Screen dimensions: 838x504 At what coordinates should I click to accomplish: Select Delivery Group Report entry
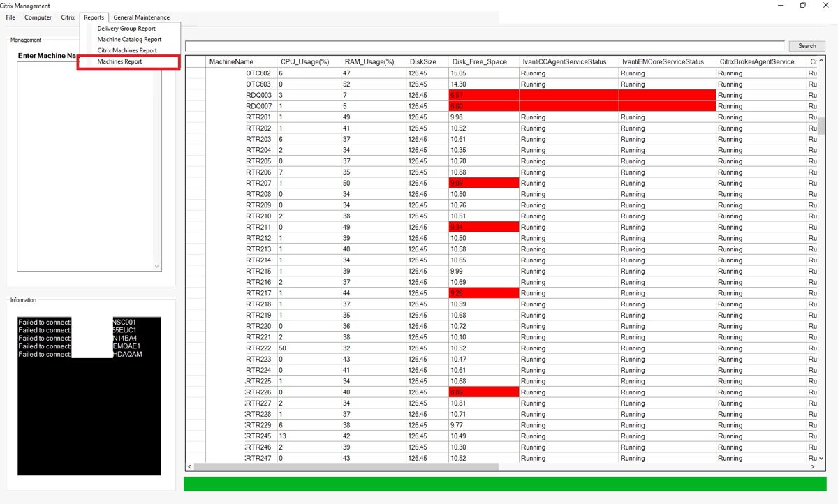[x=126, y=29]
